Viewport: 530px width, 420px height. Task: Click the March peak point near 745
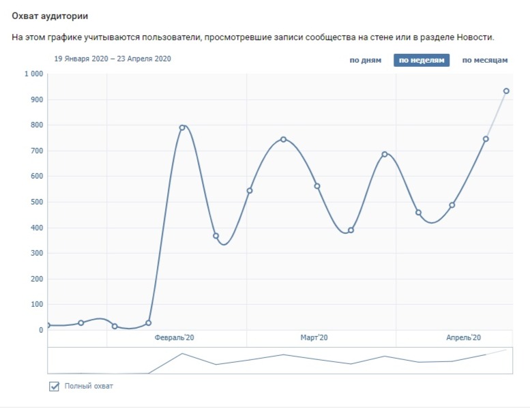[x=283, y=139]
